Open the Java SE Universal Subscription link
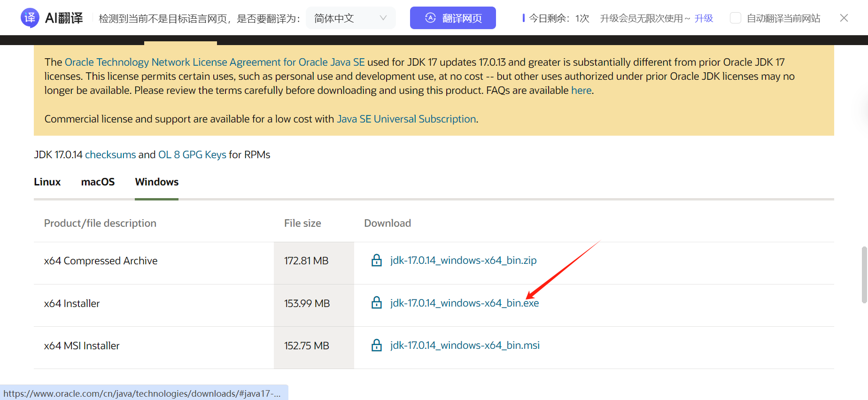868x400 pixels. pyautogui.click(x=406, y=119)
